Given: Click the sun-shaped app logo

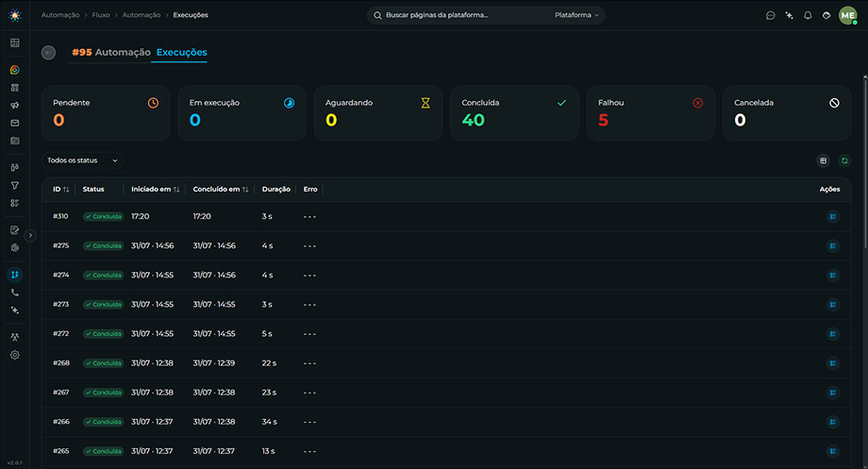Looking at the screenshot, I should pos(15,15).
